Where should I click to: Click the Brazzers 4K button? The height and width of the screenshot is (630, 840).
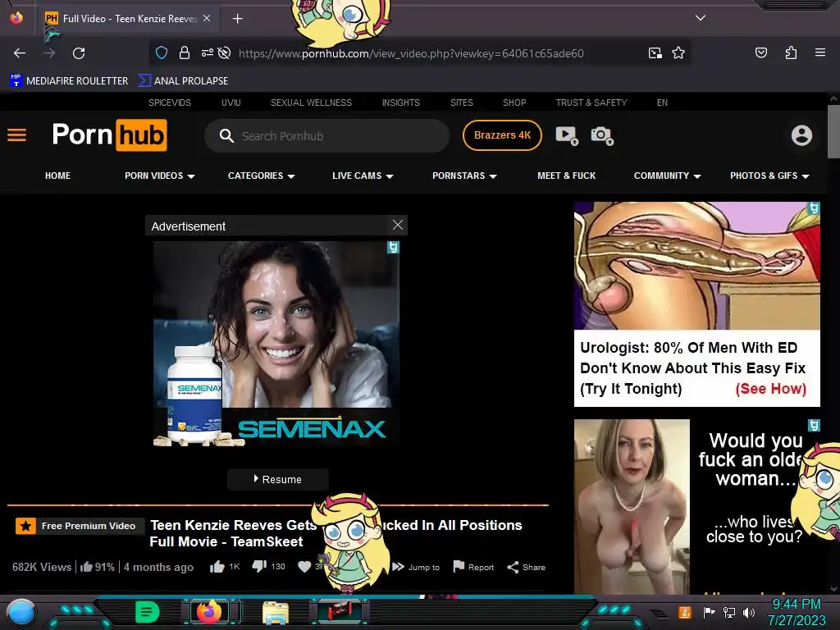pyautogui.click(x=502, y=135)
